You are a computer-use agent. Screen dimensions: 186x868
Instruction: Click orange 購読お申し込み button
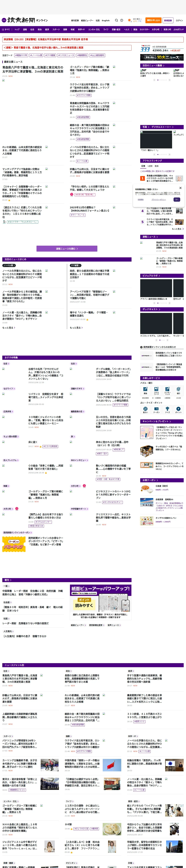tap(154, 20)
